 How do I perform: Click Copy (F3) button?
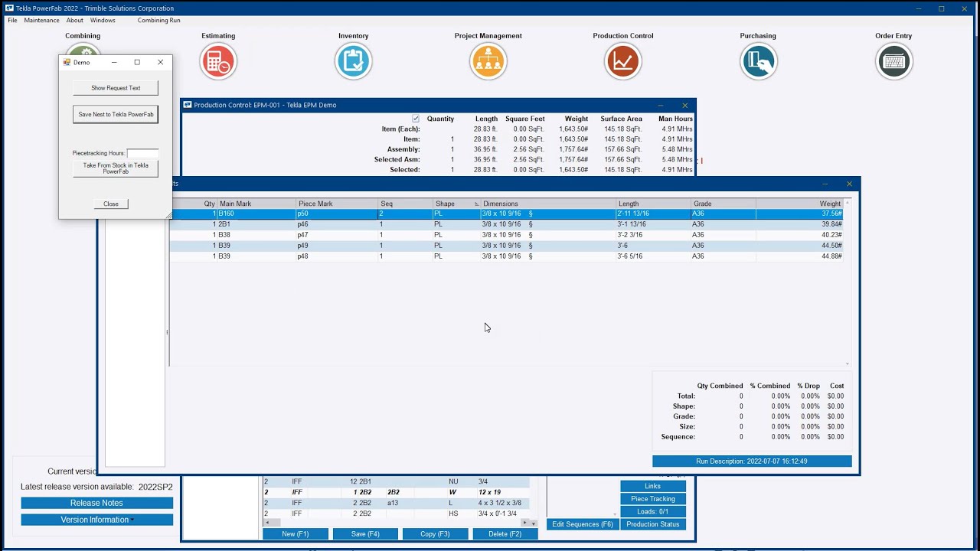435,534
